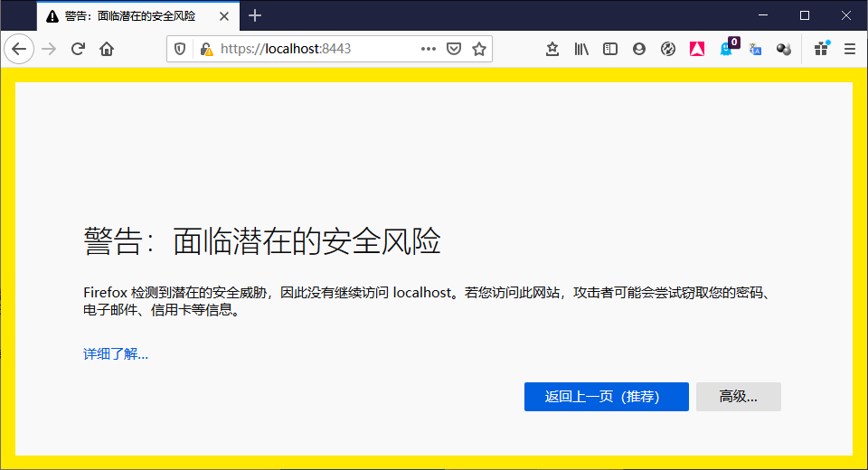Click the warning heading 警告：面临潜在的安全风险
The width and height of the screenshot is (868, 470).
pos(262,240)
